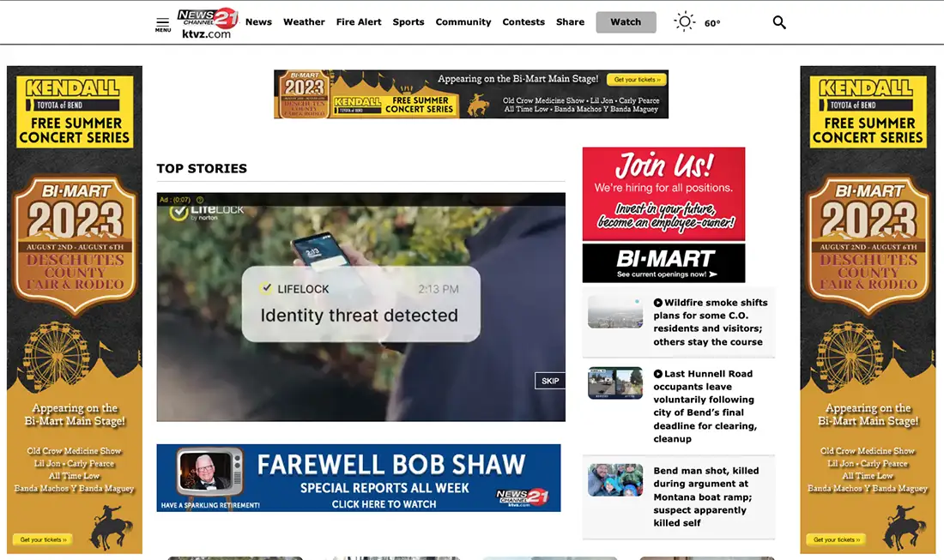Open the News menu item

(258, 21)
